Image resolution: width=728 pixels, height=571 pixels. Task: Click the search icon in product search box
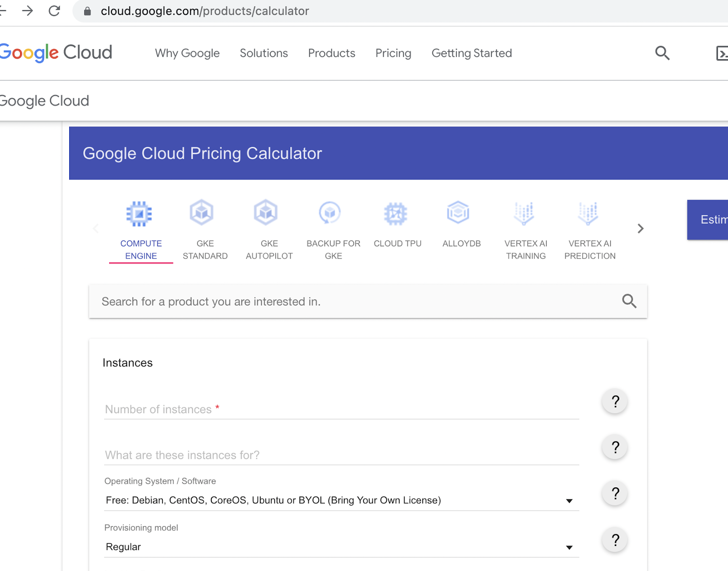629,301
